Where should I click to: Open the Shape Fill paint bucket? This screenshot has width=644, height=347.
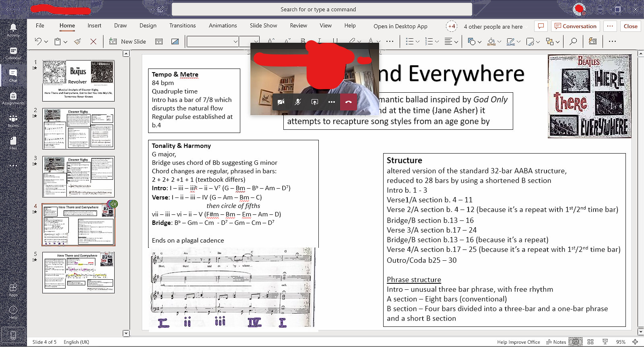pos(491,41)
